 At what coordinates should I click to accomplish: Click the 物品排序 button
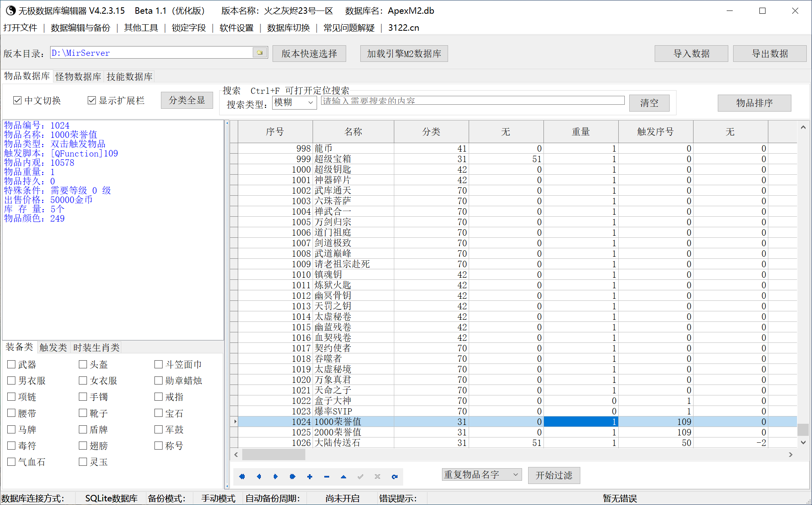click(x=754, y=103)
